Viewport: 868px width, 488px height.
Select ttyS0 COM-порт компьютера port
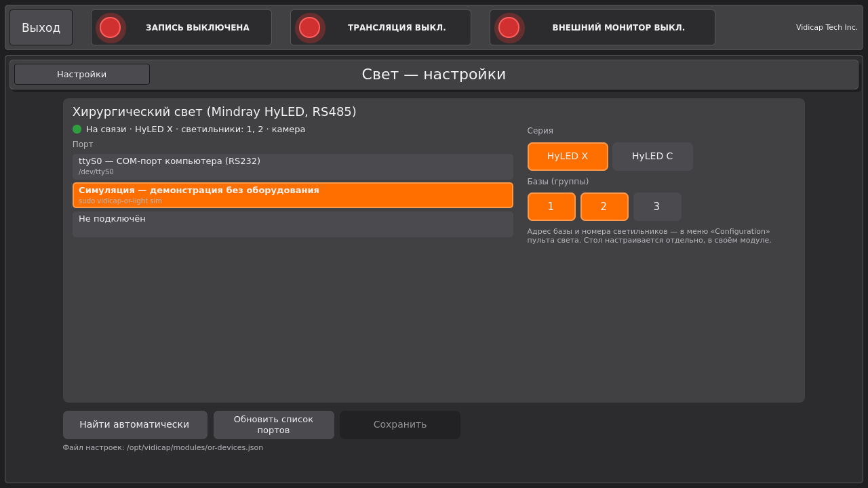pos(293,166)
